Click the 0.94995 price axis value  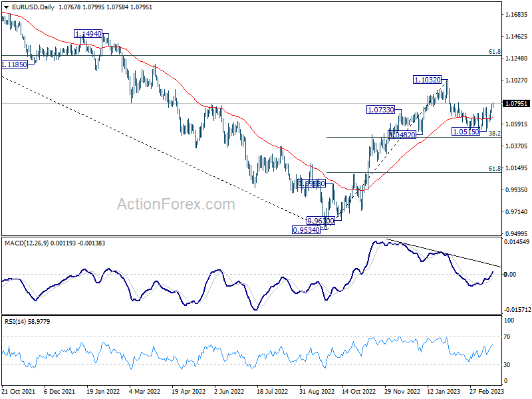[x=517, y=234]
